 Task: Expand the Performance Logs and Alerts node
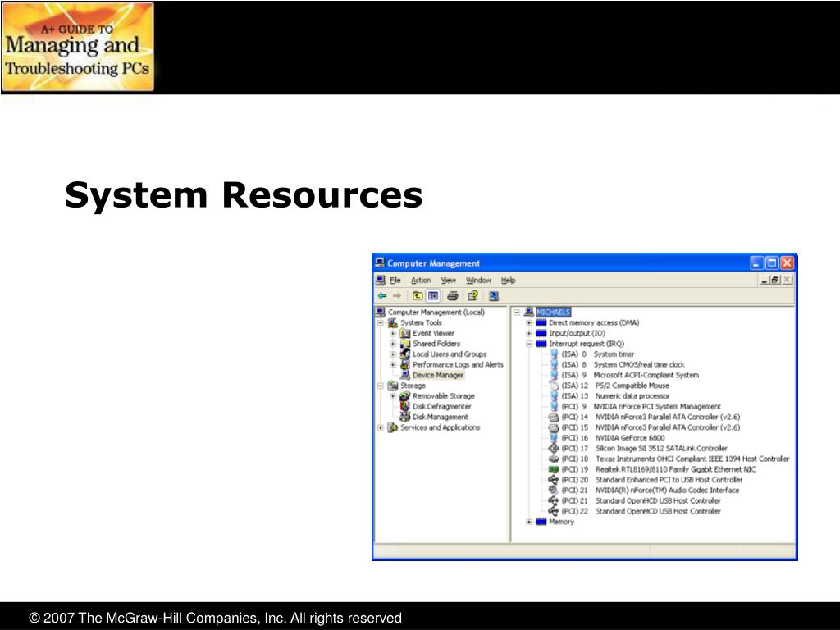pyautogui.click(x=393, y=365)
